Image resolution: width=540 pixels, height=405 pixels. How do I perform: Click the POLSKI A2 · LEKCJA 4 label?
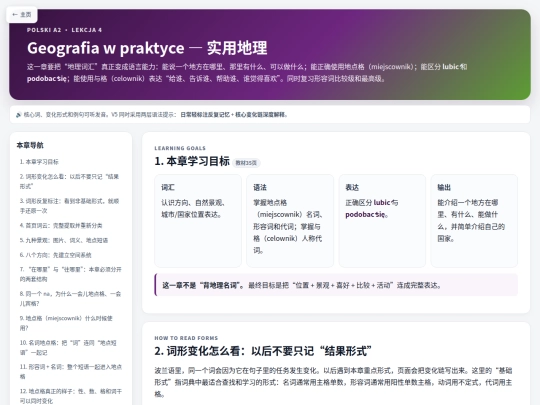(x=64, y=30)
